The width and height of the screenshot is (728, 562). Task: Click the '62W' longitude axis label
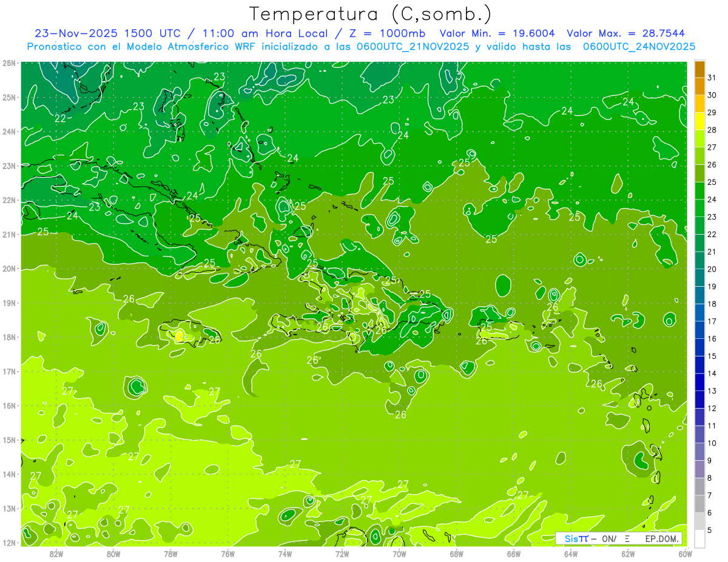pos(628,553)
